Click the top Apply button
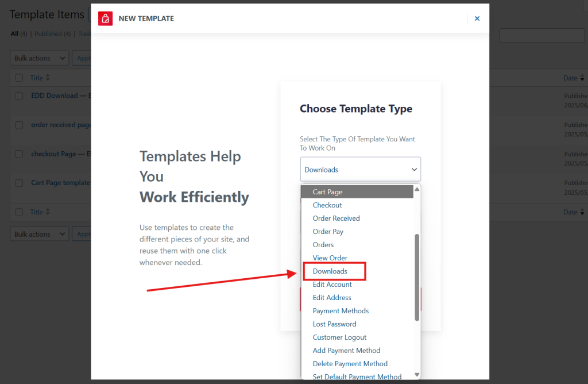588x384 pixels. coord(82,58)
